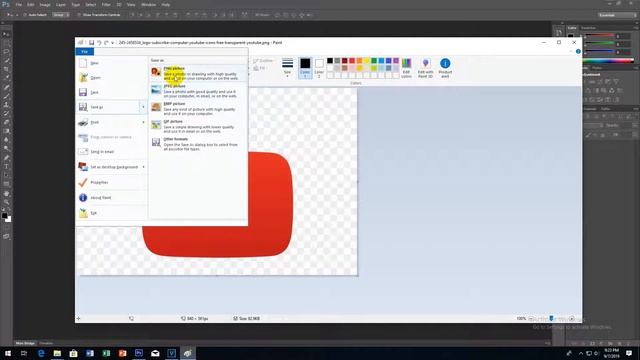Click Exit at bottom of File menu
The height and width of the screenshot is (360, 640).
coord(110,213)
